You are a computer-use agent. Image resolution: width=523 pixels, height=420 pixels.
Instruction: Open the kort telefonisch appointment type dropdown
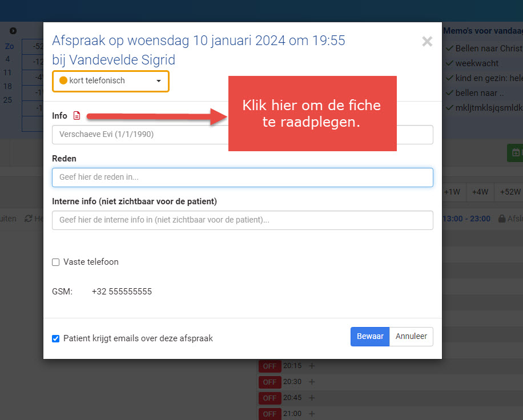(x=111, y=81)
